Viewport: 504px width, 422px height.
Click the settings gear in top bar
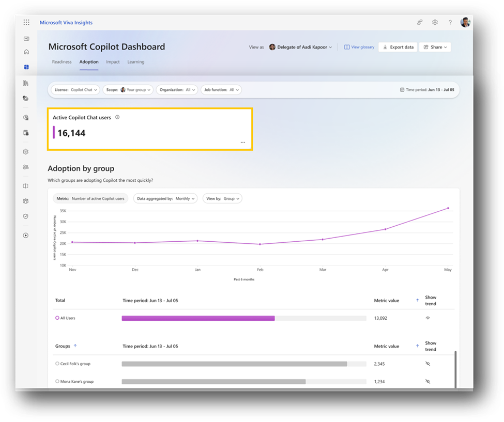[x=435, y=22]
